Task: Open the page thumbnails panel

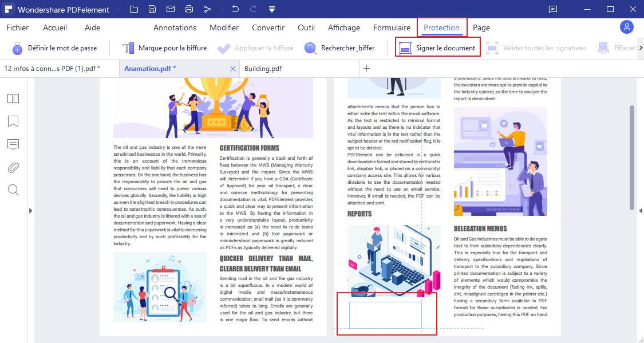Action: coord(13,98)
